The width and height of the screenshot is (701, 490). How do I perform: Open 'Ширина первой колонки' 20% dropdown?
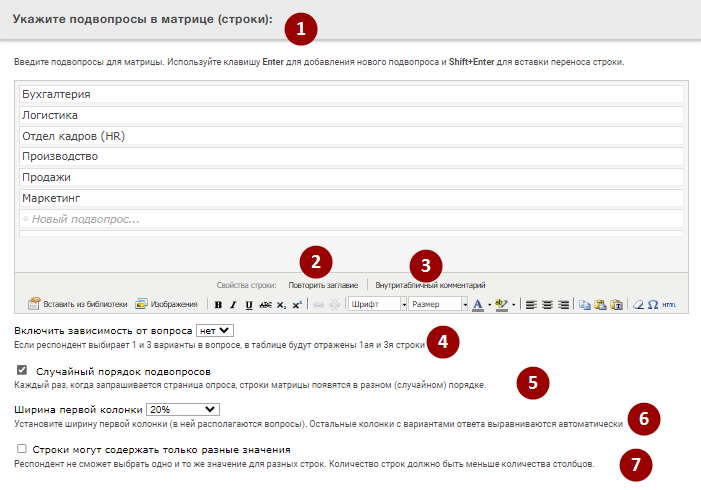[x=182, y=409]
